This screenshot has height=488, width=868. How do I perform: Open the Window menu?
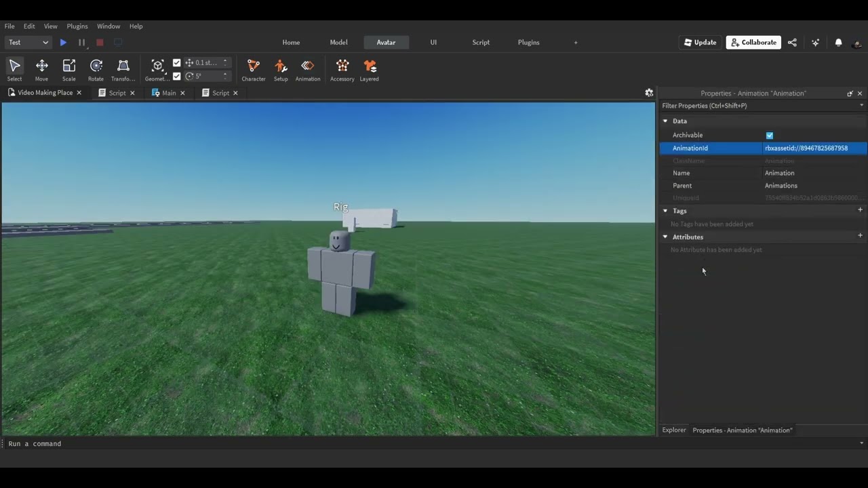coord(108,26)
